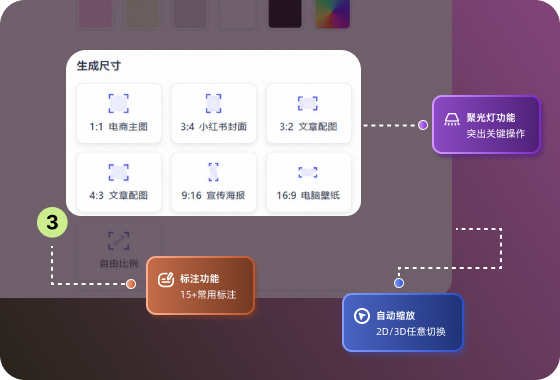Click the 4:3 frame icon
Image resolution: width=560 pixels, height=380 pixels.
click(119, 172)
